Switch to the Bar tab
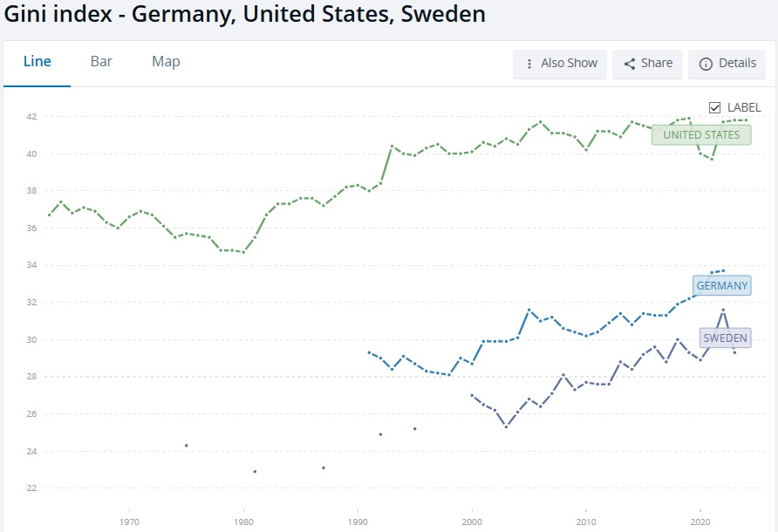The width and height of the screenshot is (778, 532). 101,62
